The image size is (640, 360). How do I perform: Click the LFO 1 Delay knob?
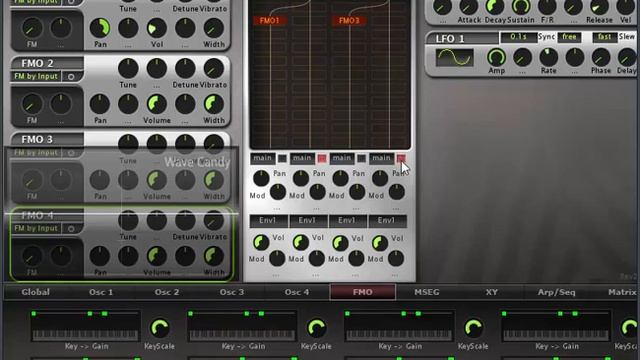(627, 58)
